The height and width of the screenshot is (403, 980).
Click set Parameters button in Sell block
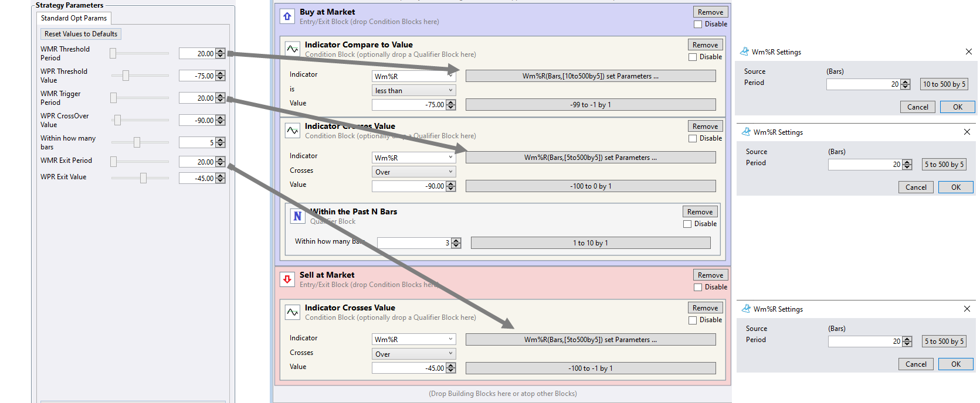pyautogui.click(x=591, y=339)
